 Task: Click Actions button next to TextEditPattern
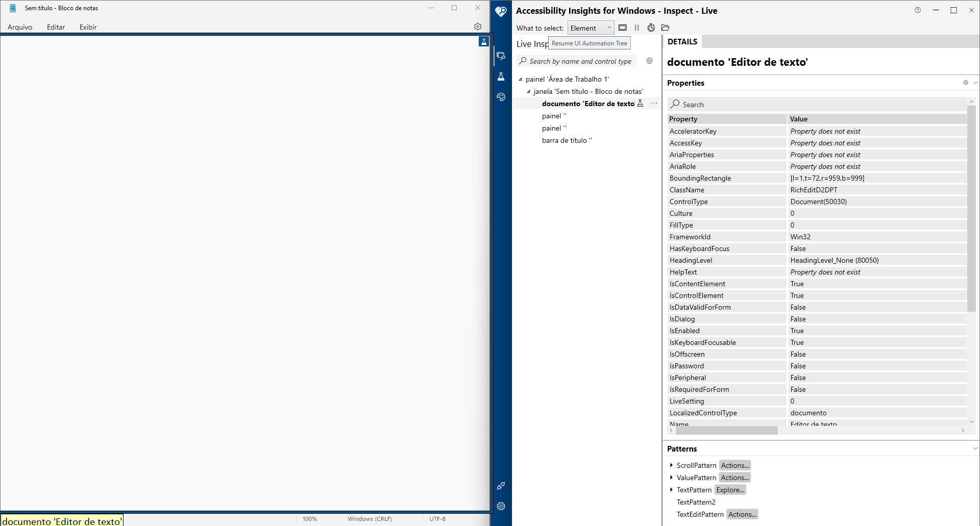coord(742,514)
